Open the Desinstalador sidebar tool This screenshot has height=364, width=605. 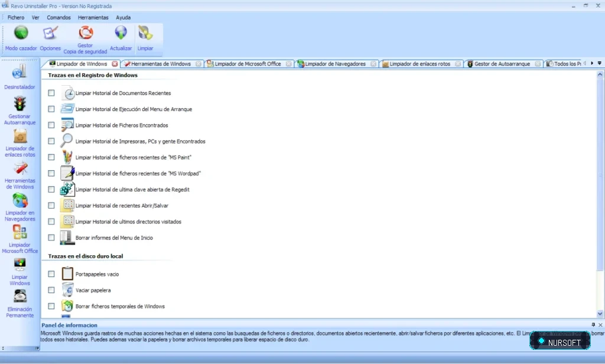19,77
